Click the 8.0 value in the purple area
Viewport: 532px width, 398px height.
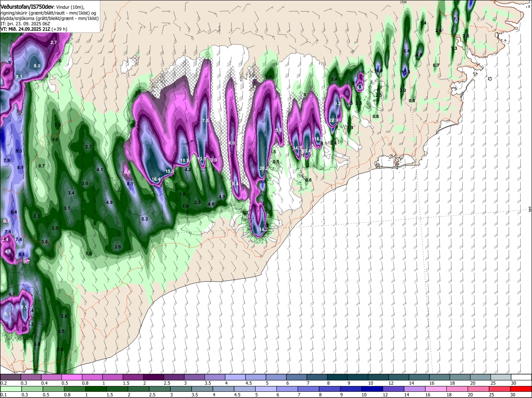point(37,66)
